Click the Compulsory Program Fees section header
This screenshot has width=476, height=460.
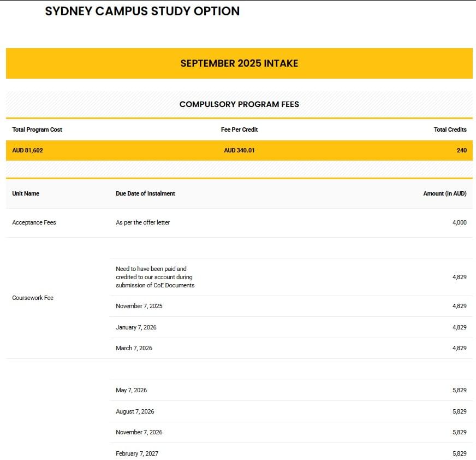point(239,104)
